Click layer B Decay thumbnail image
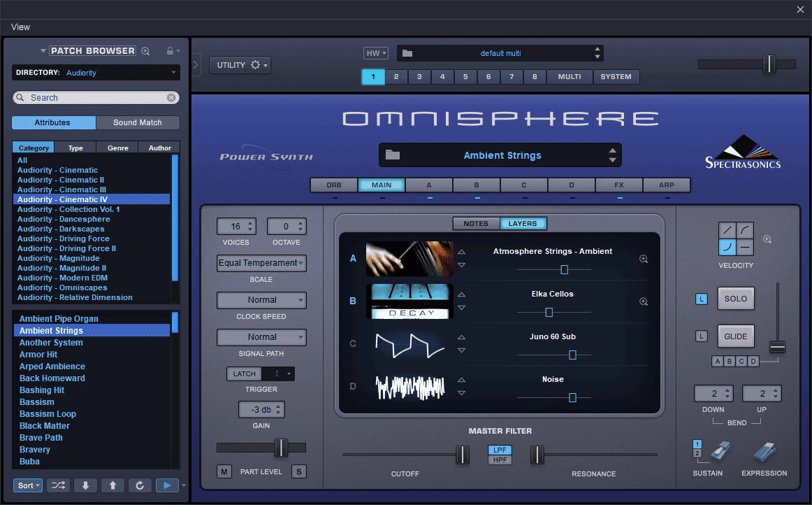This screenshot has width=812, height=505. click(409, 301)
